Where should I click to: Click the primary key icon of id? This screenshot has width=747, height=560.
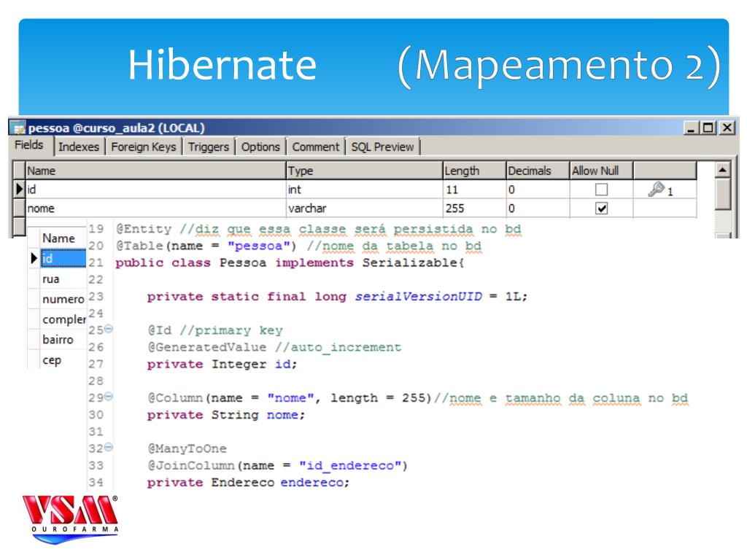pos(656,189)
